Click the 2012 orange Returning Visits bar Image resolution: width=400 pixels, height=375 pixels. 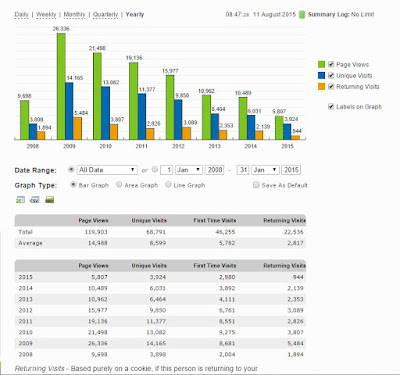(187, 133)
